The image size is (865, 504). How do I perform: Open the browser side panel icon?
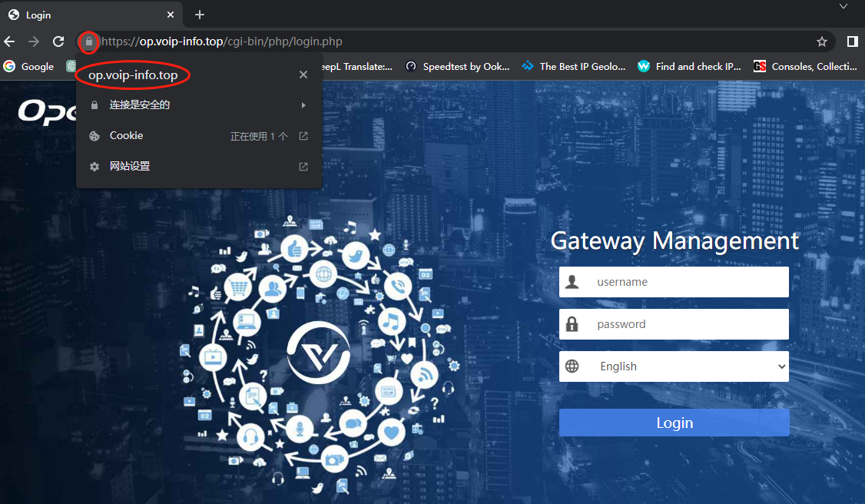pyautogui.click(x=852, y=41)
